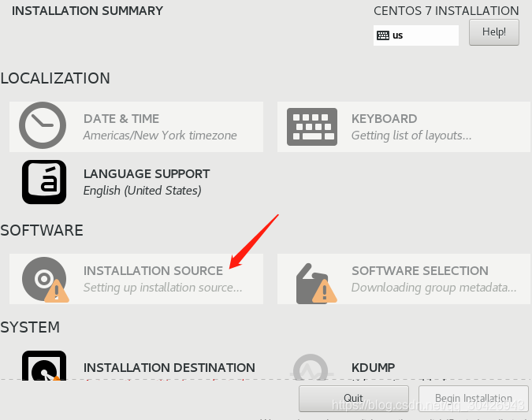Click the Date & Time clock icon
This screenshot has height=420, width=532.
point(43,125)
